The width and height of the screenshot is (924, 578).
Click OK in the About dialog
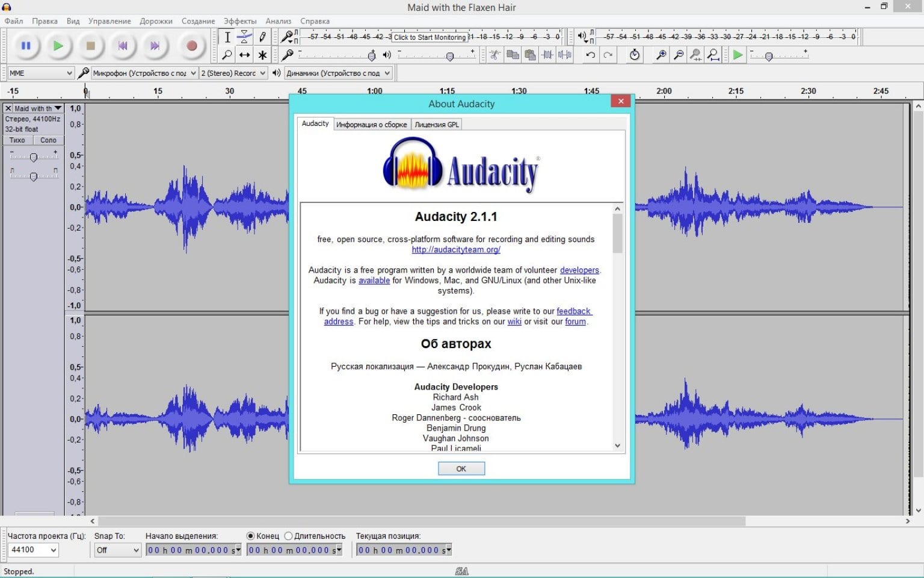461,468
